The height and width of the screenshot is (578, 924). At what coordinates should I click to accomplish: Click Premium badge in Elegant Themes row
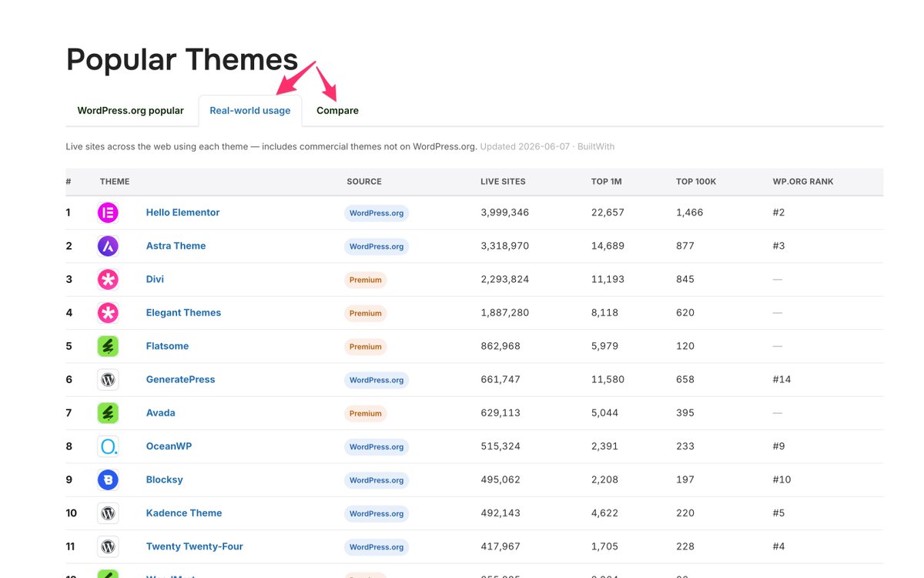(x=366, y=314)
